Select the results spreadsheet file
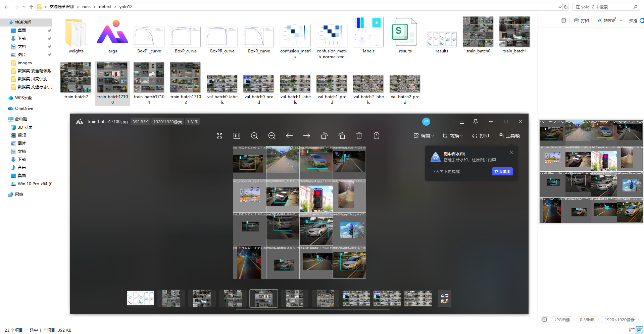Screen dimensions: 644x334 (405, 35)
